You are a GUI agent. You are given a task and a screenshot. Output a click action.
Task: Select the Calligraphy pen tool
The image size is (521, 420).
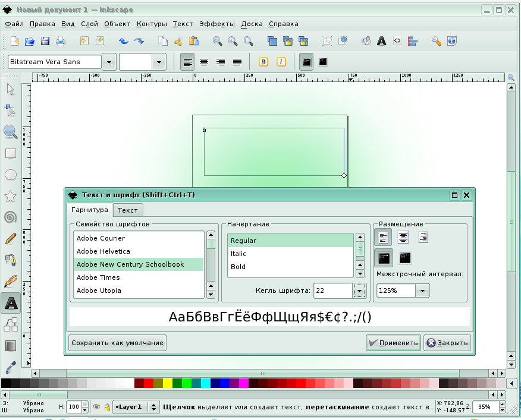point(10,282)
